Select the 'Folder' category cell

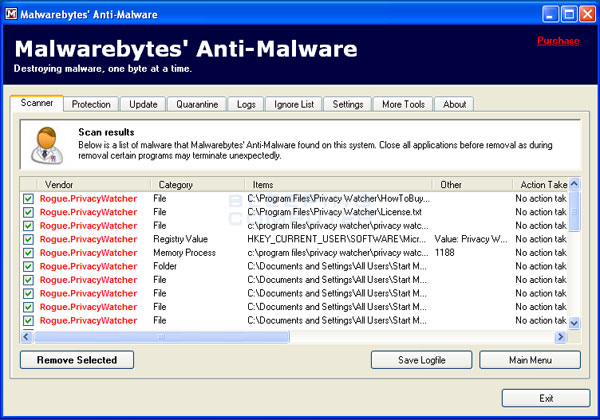point(165,266)
